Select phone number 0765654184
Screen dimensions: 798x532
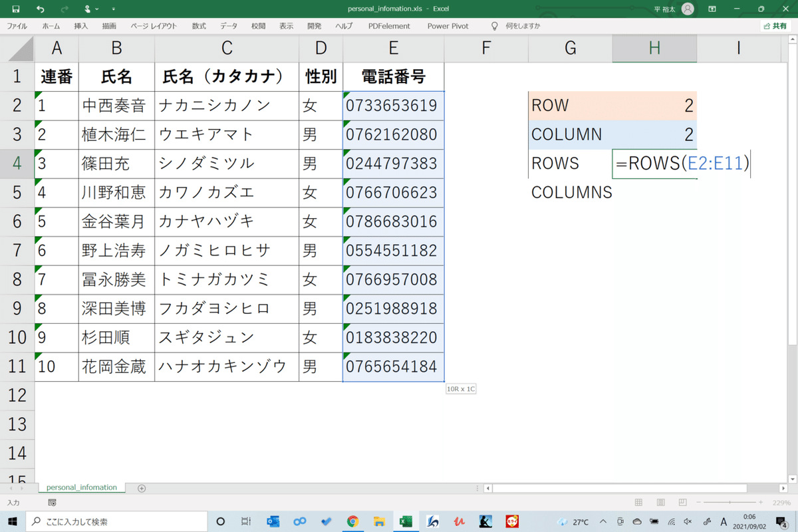[394, 366]
